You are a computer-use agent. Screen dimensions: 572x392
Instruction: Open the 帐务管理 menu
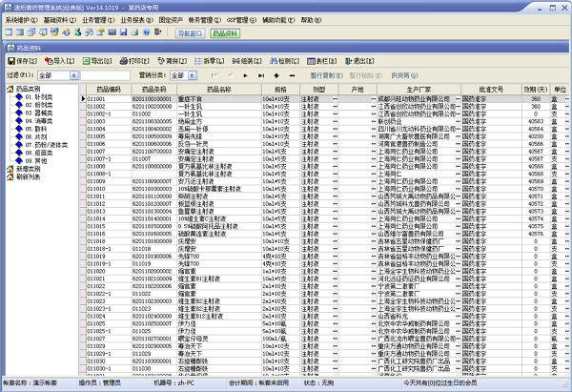tap(205, 20)
